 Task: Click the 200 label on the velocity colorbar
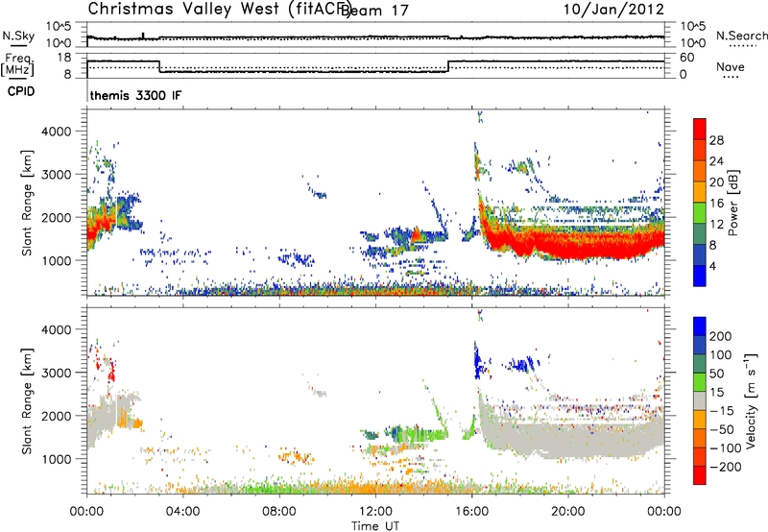coord(721,336)
